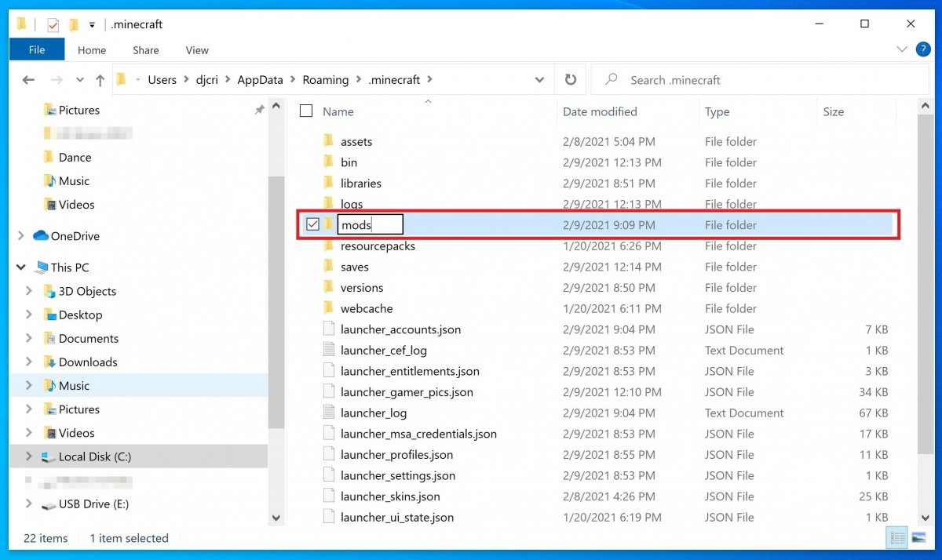Expand the USB Drive (E:) node
This screenshot has height=560, width=942.
[x=29, y=504]
